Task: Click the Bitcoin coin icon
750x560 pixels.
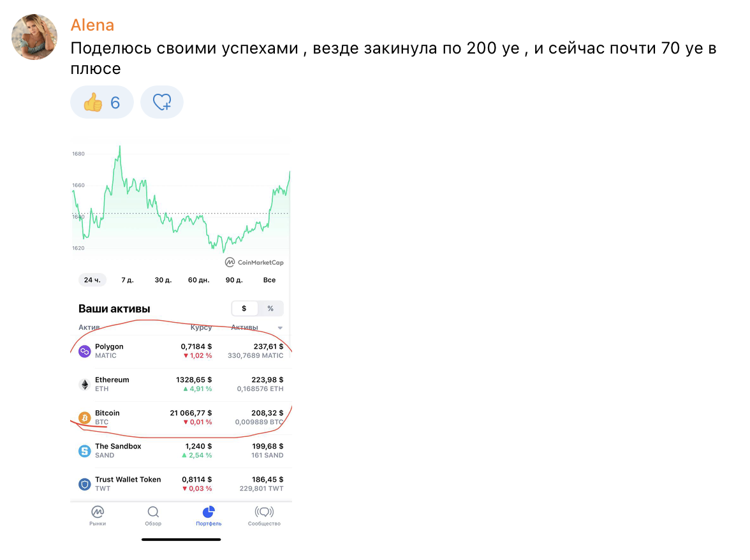Action: tap(84, 418)
